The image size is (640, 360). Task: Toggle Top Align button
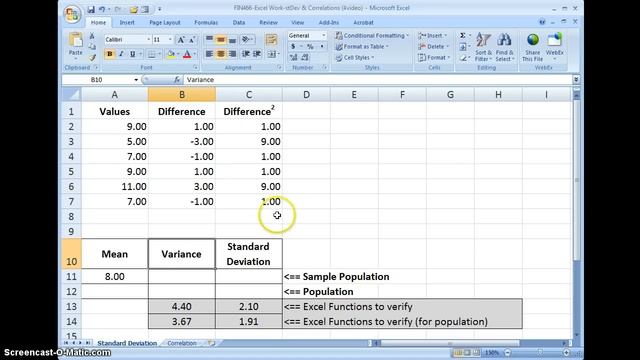[209, 40]
